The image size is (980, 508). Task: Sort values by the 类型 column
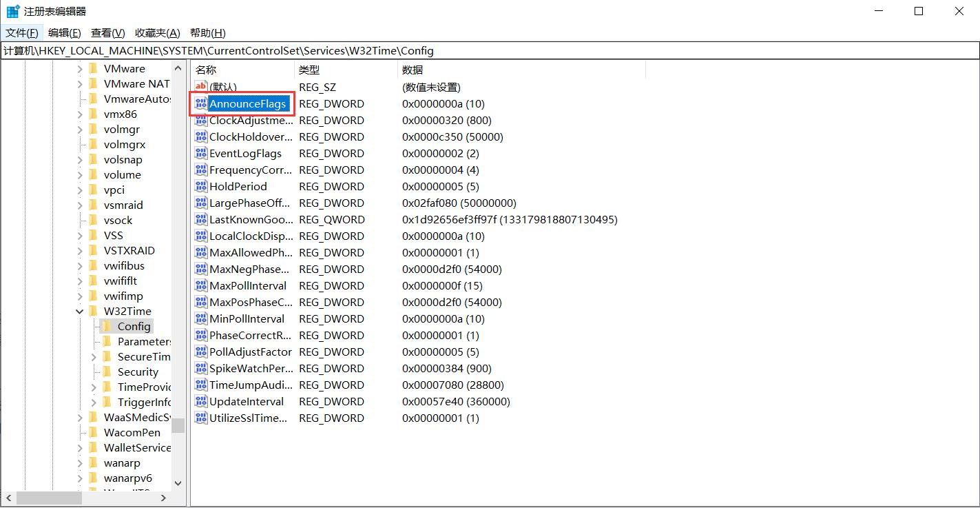point(307,70)
